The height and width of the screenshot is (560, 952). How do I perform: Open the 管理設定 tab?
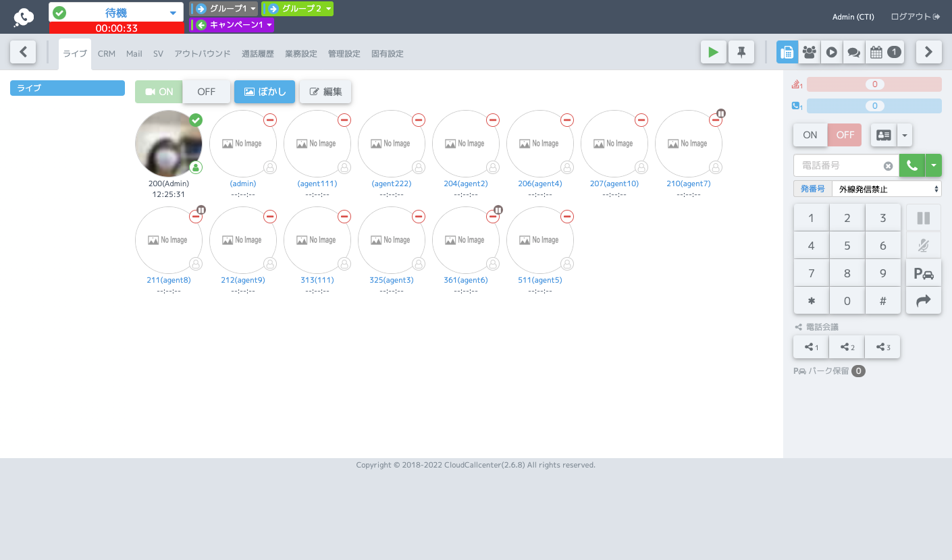pyautogui.click(x=344, y=54)
